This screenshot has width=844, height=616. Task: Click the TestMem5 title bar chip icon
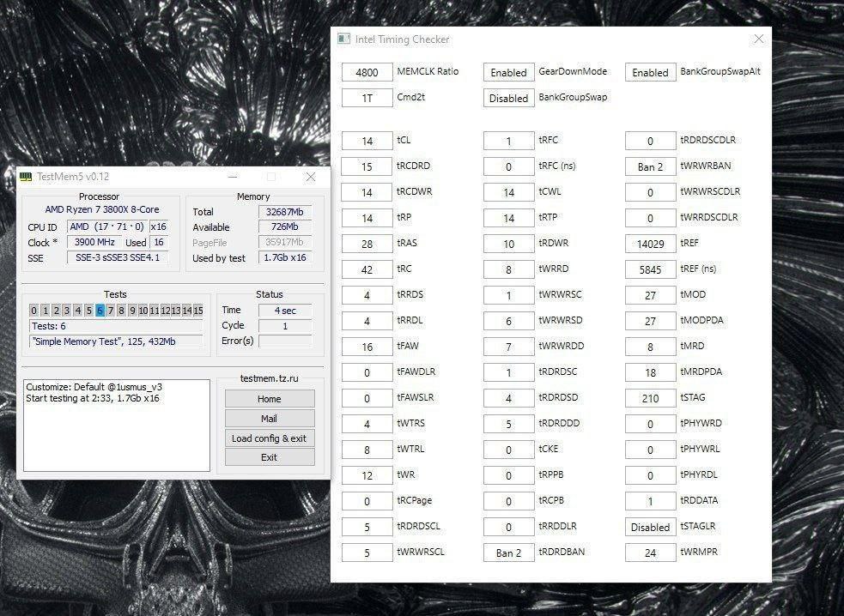tap(25, 177)
